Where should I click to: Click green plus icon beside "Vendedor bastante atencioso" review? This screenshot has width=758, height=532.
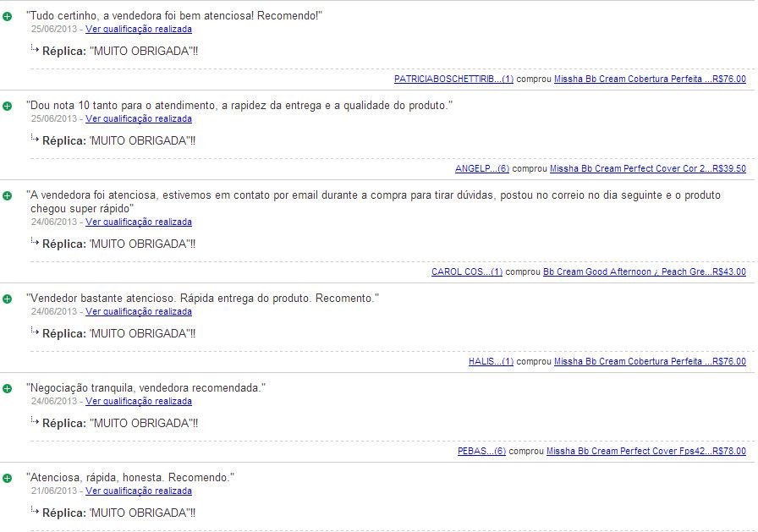click(8, 299)
